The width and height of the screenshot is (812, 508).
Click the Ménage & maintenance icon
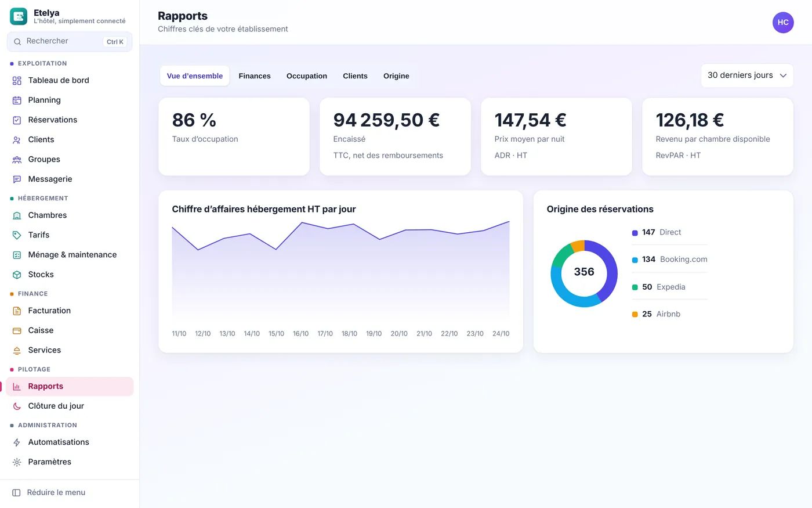click(17, 255)
